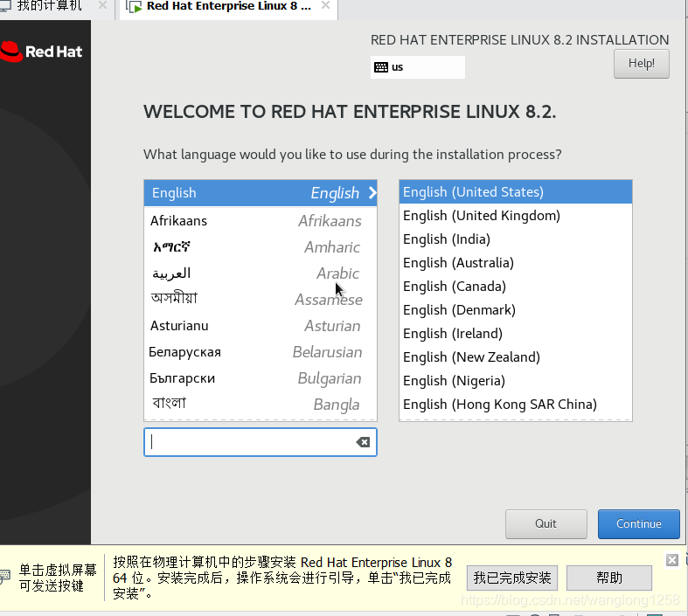
Task: Click the Red Hat logo in the sidebar
Action: (41, 52)
